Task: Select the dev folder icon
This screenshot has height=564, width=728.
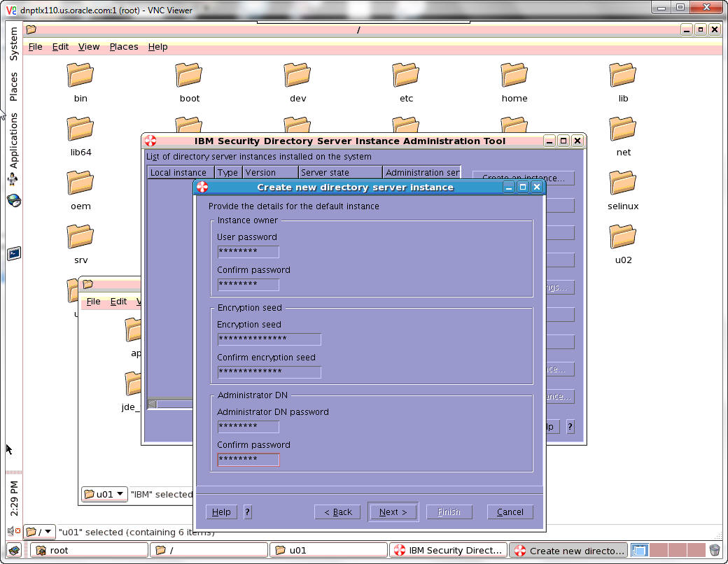Action: [297, 75]
